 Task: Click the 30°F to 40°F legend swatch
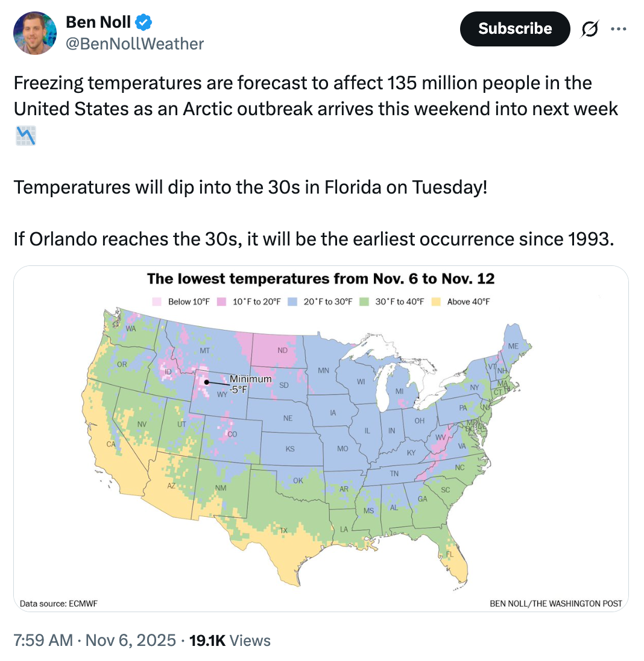[x=364, y=302]
